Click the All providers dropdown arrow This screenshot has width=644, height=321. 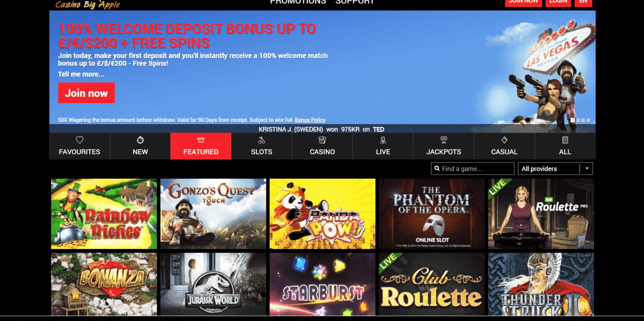coord(587,169)
